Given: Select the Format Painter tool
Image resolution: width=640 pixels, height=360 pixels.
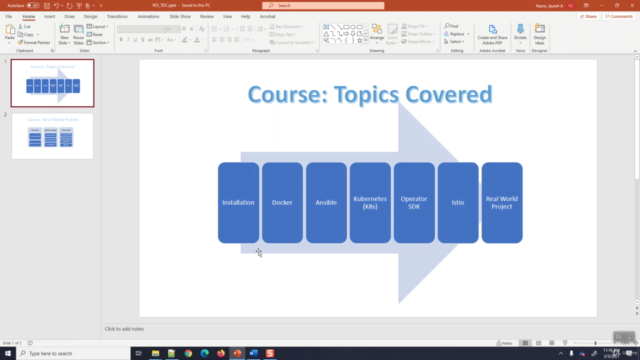Looking at the screenshot, I should (x=34, y=42).
